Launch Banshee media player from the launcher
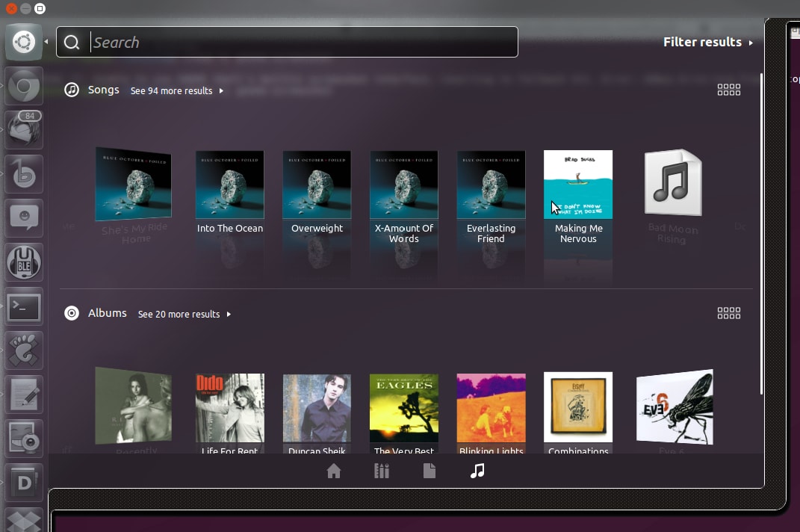 tap(23, 174)
